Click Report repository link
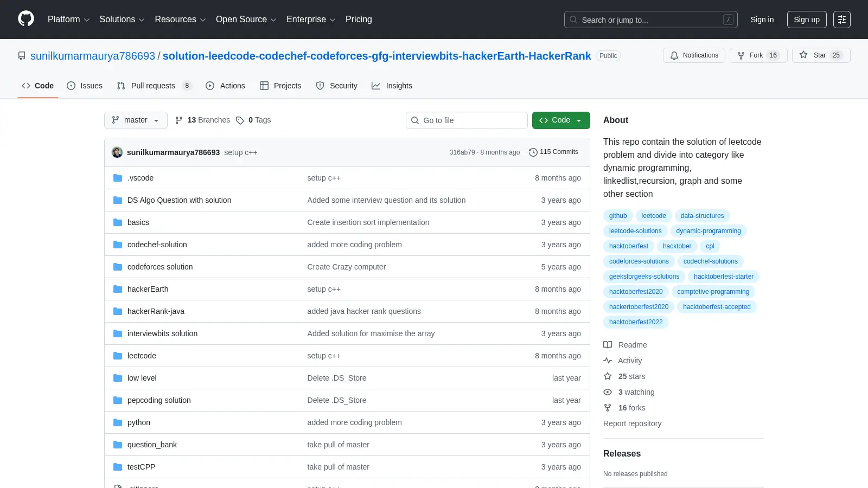The width and height of the screenshot is (868, 488). pos(632,423)
